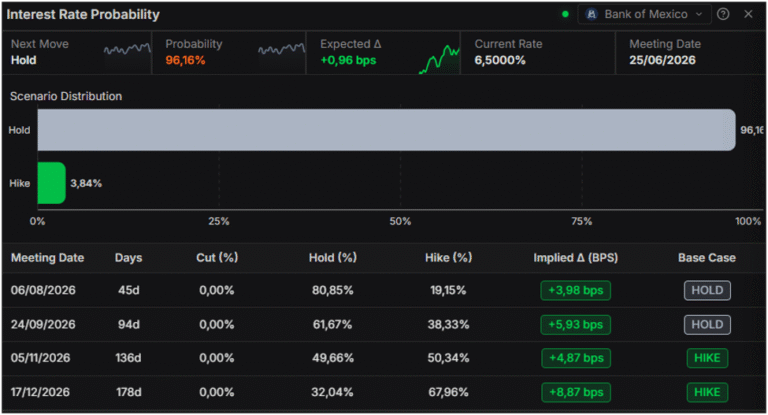This screenshot has width=768, height=415.
Task: Select the 24/09/2026 meeting row date
Action: click(43, 324)
